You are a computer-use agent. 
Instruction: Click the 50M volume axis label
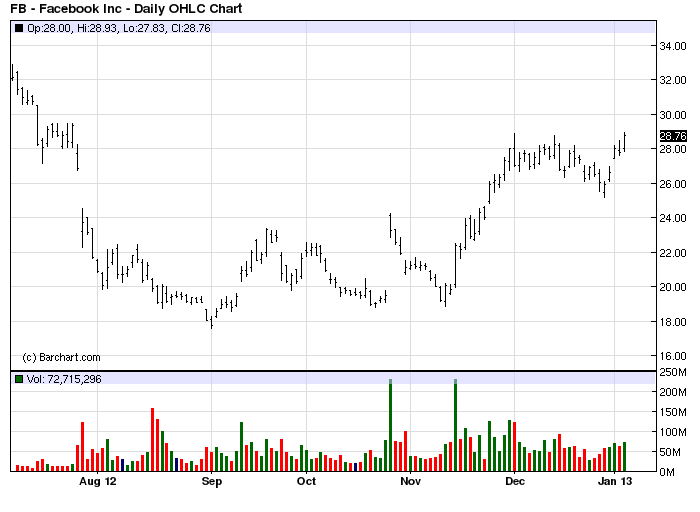tap(671, 453)
